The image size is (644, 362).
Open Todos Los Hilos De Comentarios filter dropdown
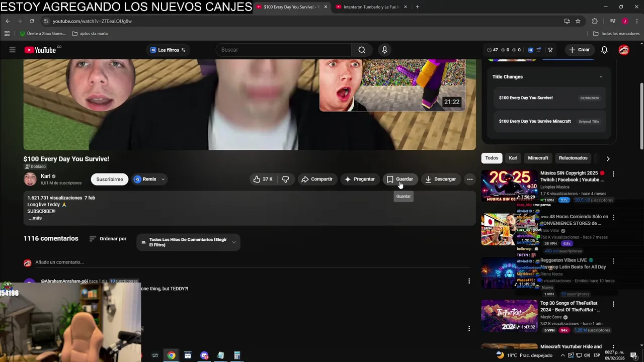(188, 242)
